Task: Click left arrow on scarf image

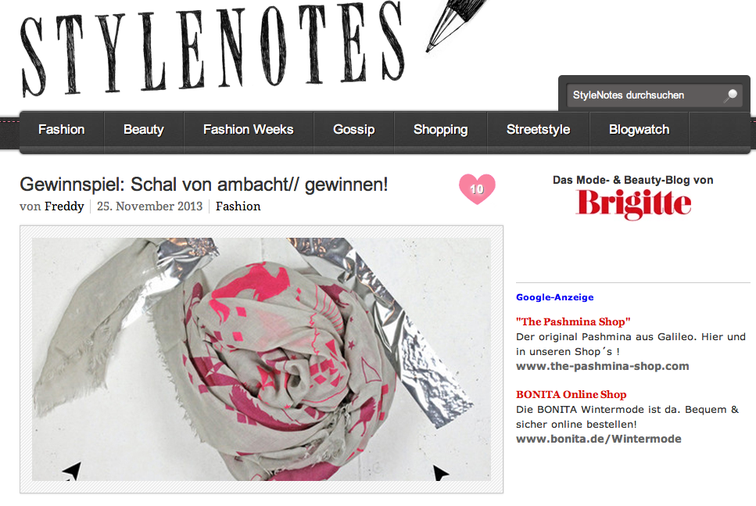Action: (72, 471)
